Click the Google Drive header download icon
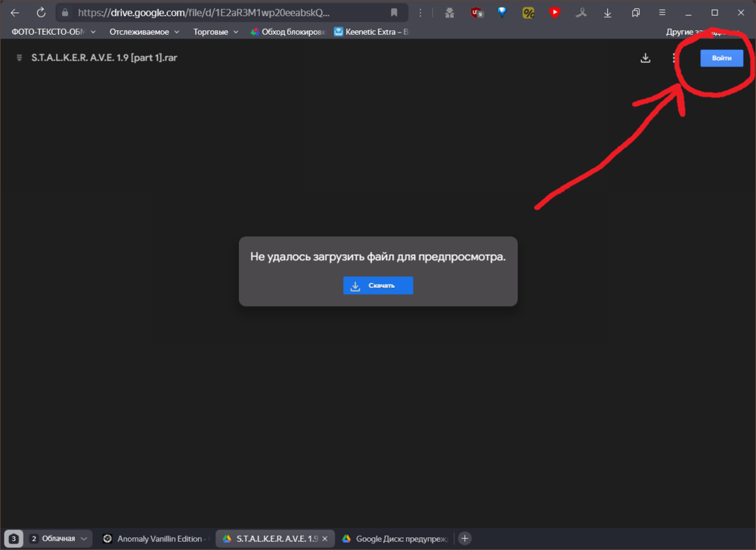Screen dimensions: 756x550 pos(646,58)
